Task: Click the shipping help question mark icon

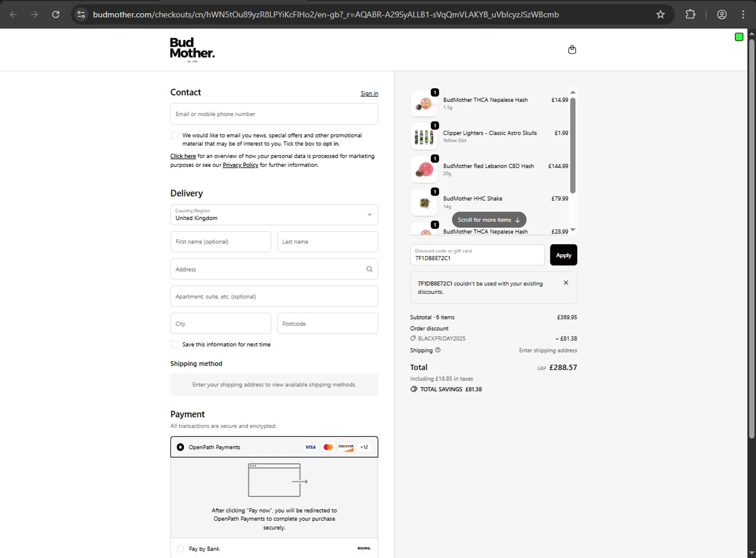Action: click(x=437, y=350)
